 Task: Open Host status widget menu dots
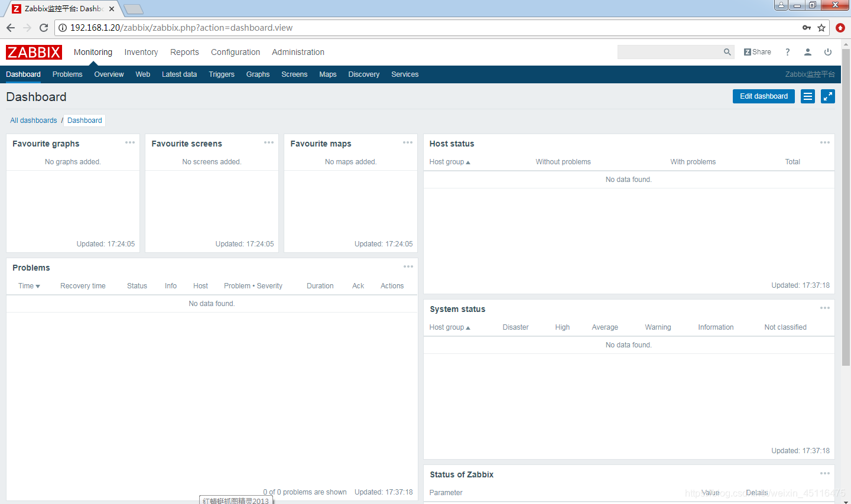point(825,142)
